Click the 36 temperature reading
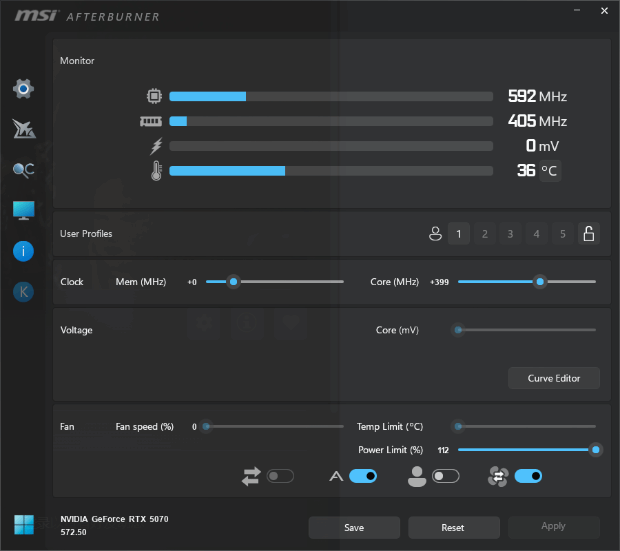 526,170
